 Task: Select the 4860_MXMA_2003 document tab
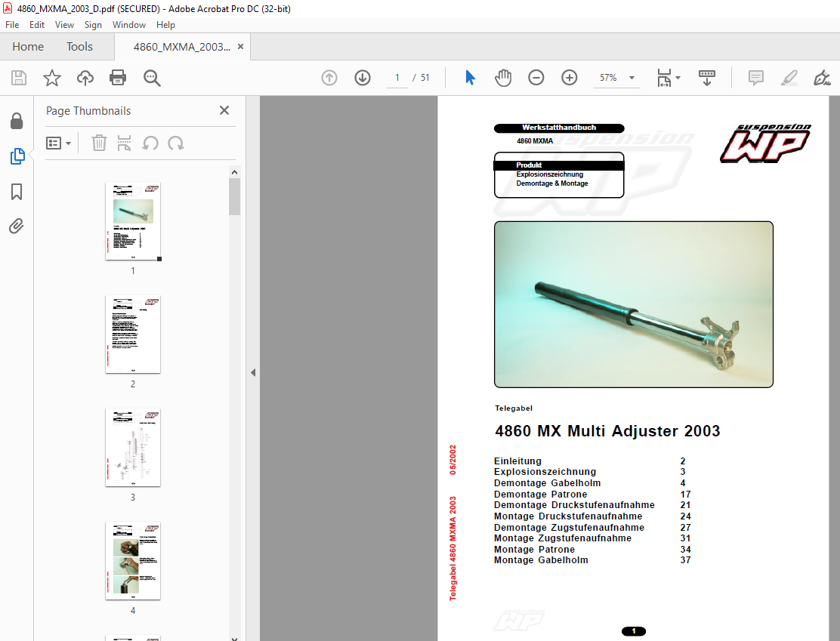click(x=182, y=47)
